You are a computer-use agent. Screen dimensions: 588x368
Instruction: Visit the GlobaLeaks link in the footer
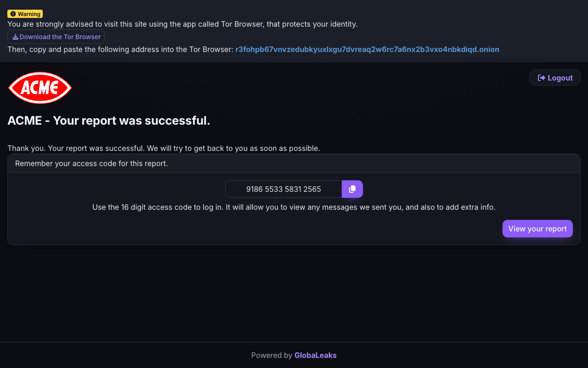(x=316, y=355)
